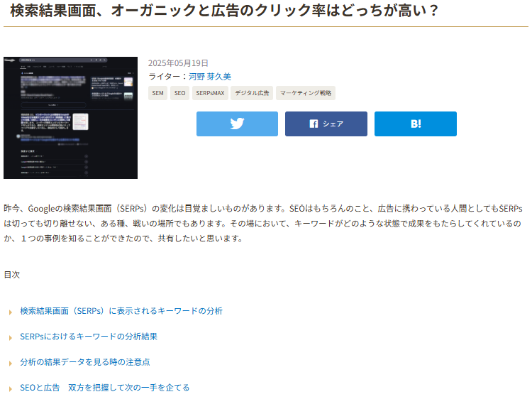Select the SEM tag

(157, 93)
